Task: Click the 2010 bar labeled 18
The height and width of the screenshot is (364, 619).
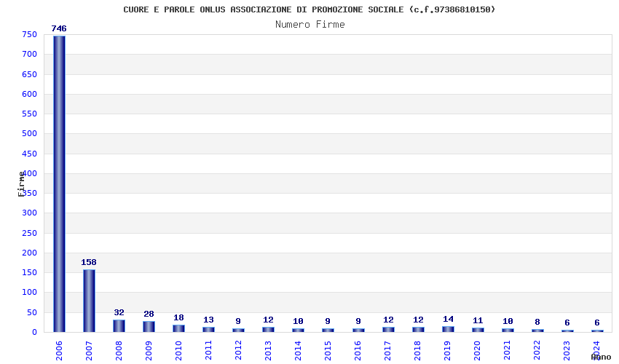Action: coord(179,328)
